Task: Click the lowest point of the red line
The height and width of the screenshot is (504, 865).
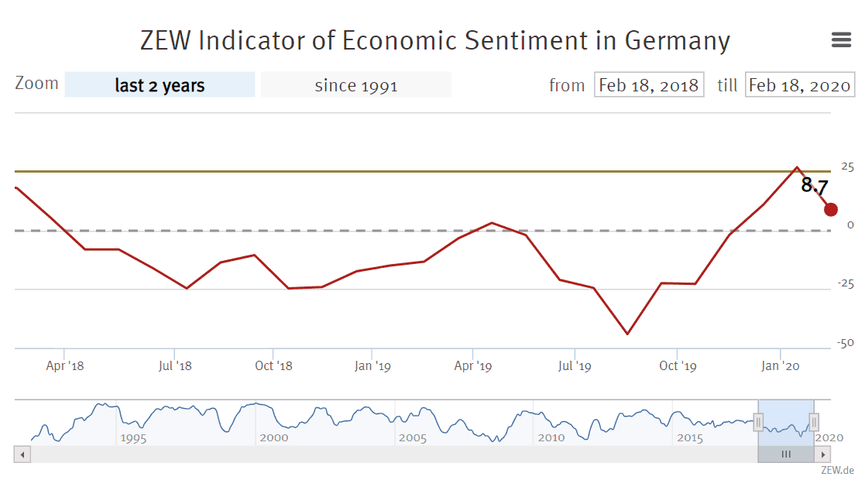Action: click(x=627, y=334)
